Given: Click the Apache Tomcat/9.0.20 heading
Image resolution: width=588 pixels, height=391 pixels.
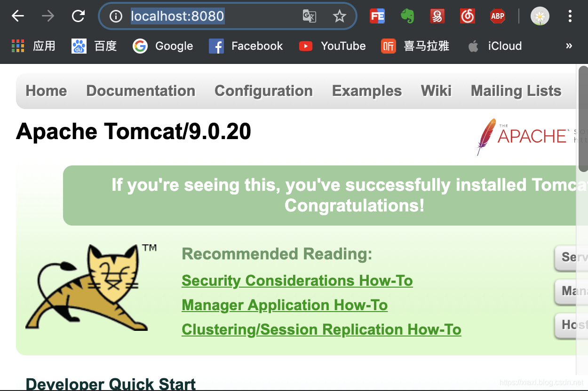Looking at the screenshot, I should pos(134,132).
